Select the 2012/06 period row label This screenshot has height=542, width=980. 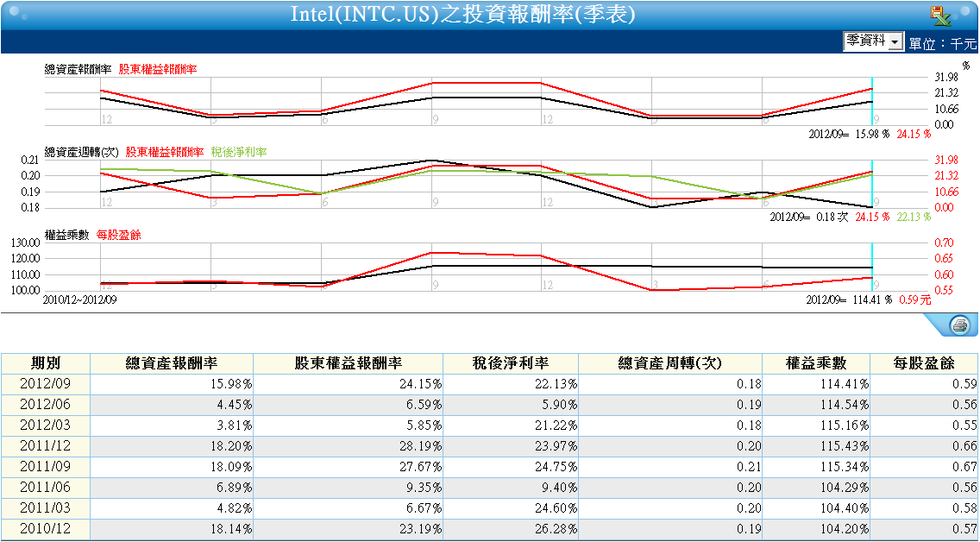(x=46, y=405)
